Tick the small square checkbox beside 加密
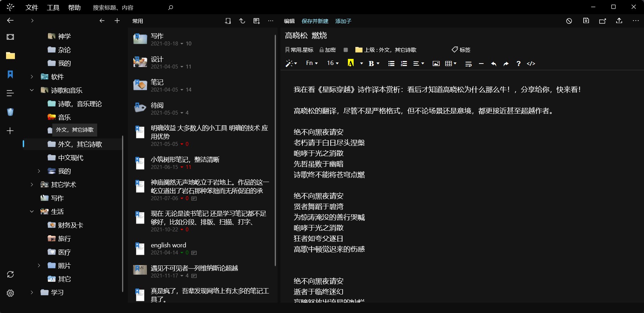This screenshot has height=313, width=644. coord(346,50)
